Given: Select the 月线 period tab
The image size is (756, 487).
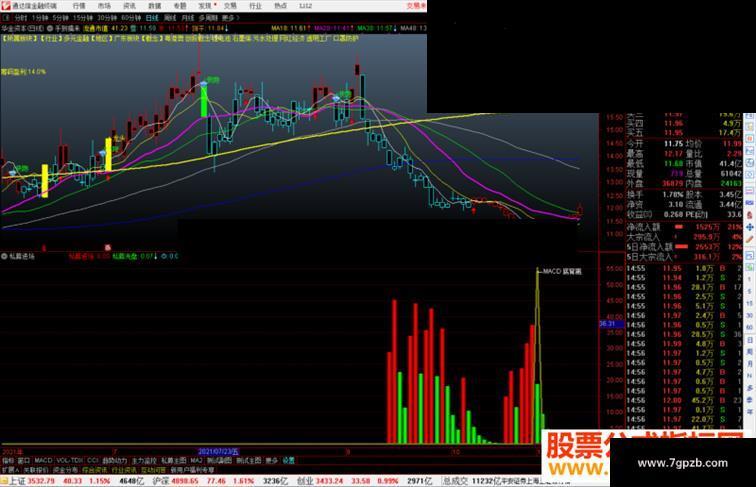Looking at the screenshot, I should coord(188,18).
